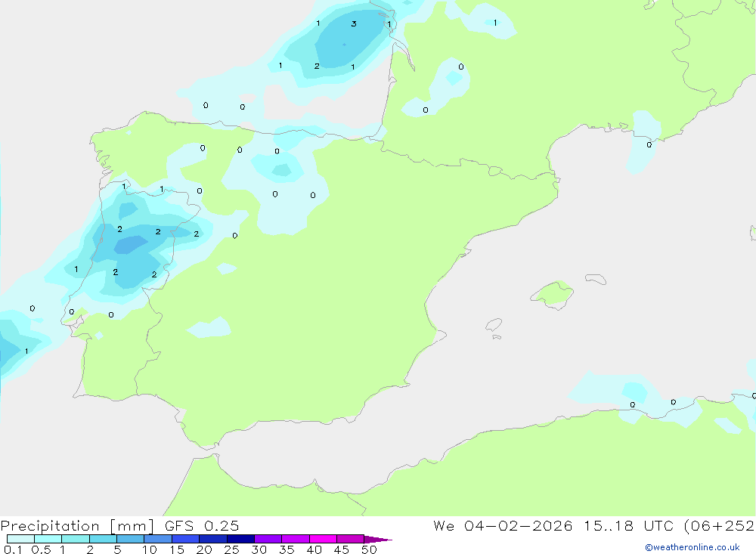The width and height of the screenshot is (756, 554).
Task: Click the '50' legend scale label
Action: [369, 549]
